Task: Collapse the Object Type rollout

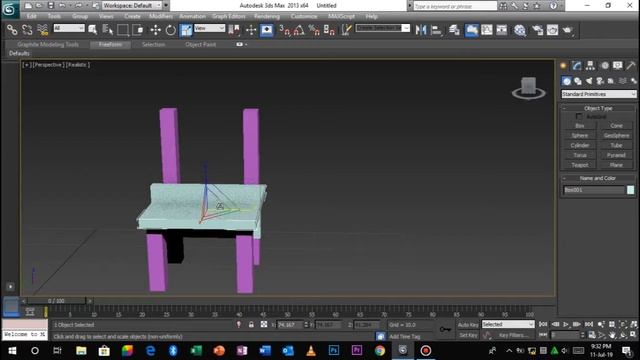Action: click(x=598, y=108)
